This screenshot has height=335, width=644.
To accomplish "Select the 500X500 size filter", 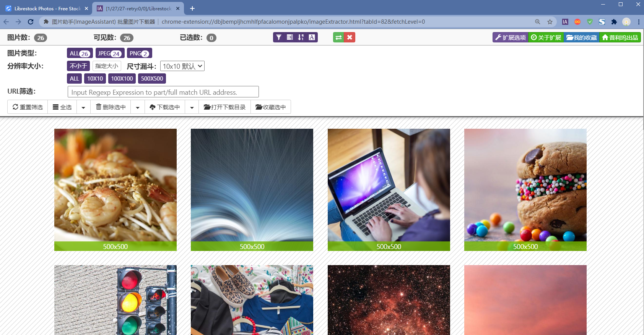I will tap(152, 78).
